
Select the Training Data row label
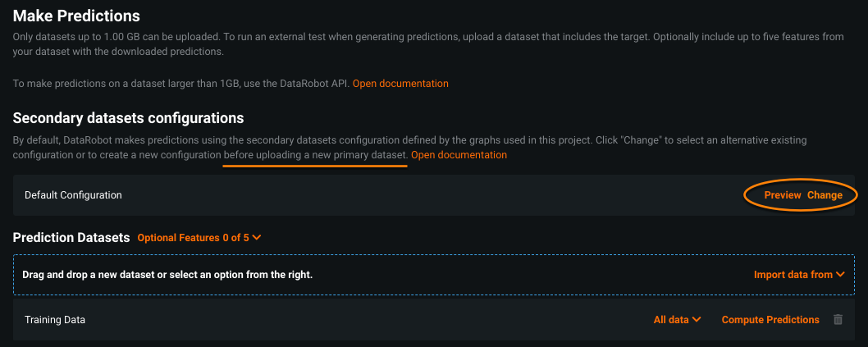click(55, 320)
